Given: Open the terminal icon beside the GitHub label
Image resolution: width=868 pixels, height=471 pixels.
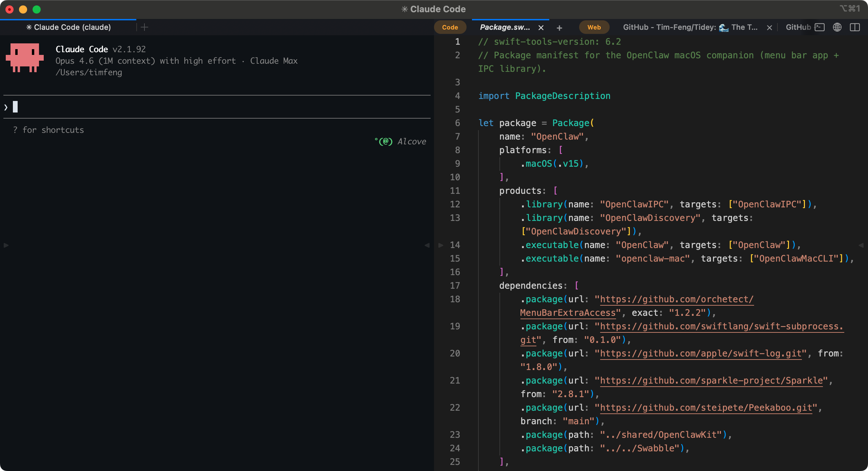Looking at the screenshot, I should pyautogui.click(x=821, y=27).
